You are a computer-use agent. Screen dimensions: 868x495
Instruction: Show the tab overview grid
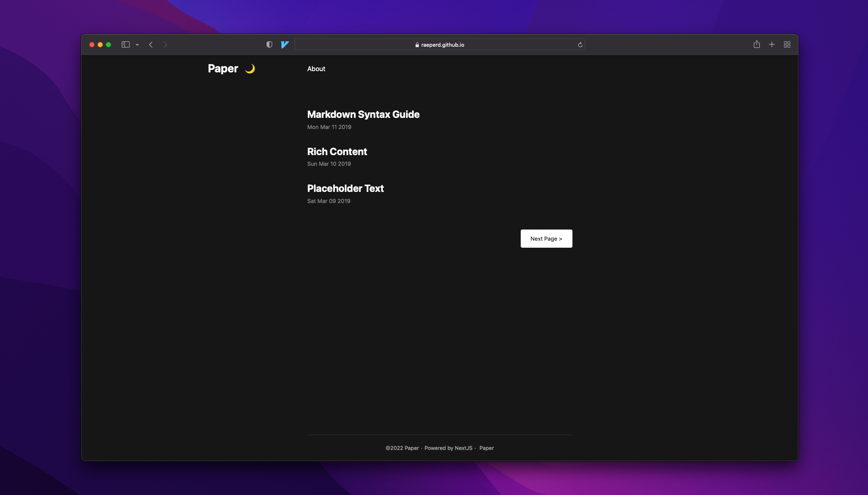pos(787,44)
